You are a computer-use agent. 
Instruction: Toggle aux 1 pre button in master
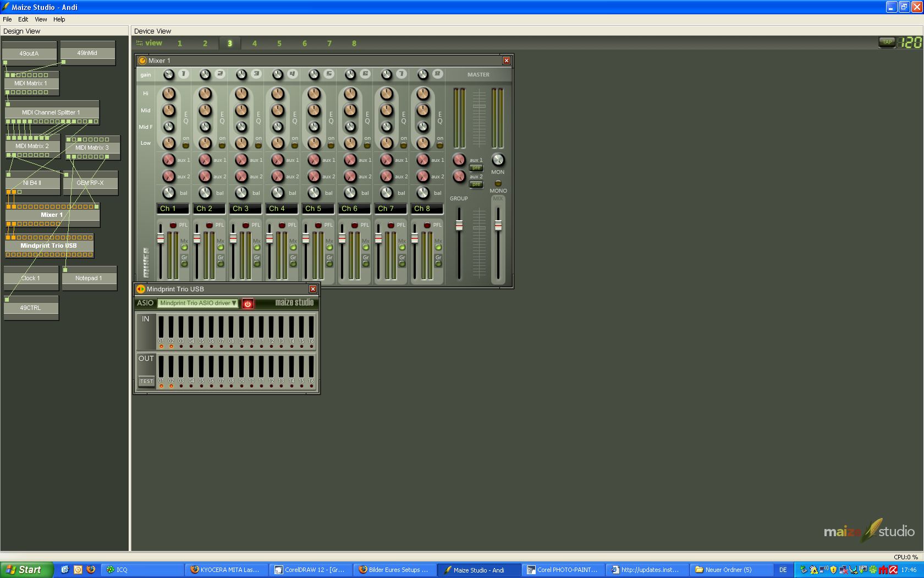click(476, 168)
